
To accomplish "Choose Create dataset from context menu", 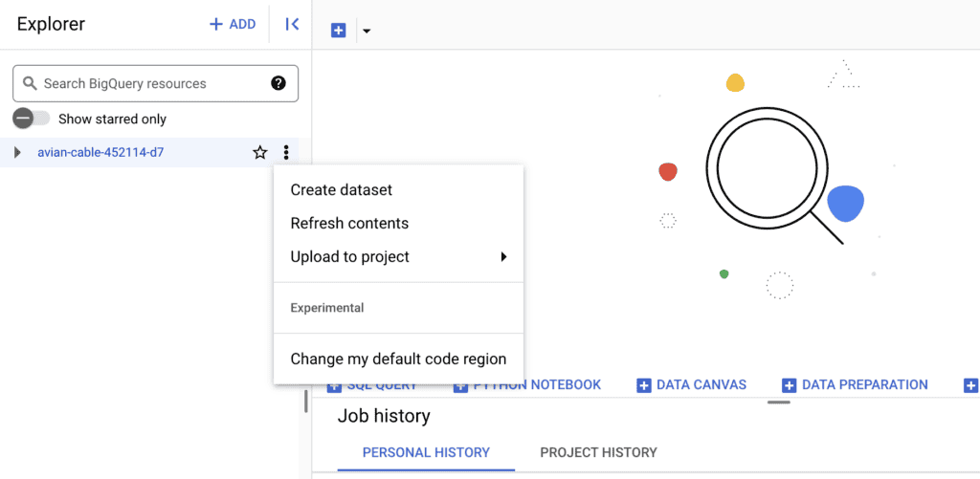I will click(x=399, y=190).
